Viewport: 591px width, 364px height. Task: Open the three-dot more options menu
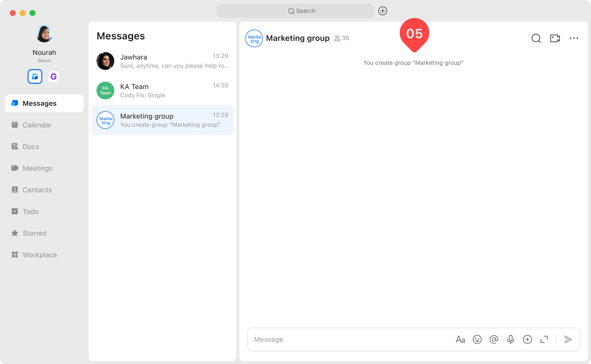click(574, 38)
